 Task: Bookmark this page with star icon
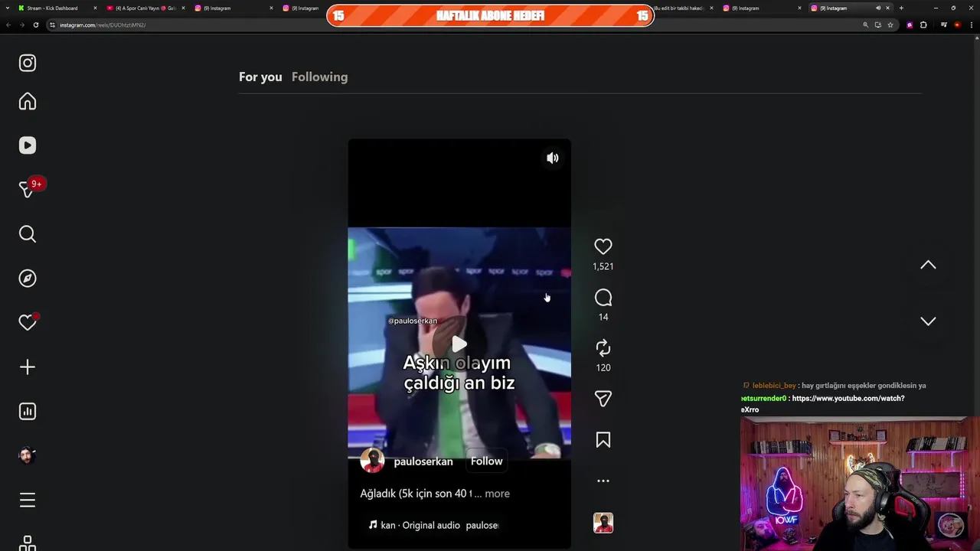tap(890, 24)
